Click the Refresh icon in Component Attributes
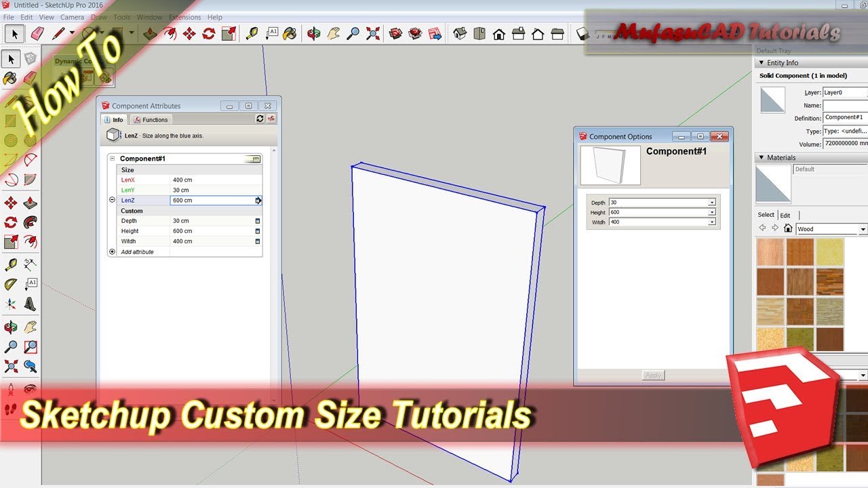The height and width of the screenshot is (488, 868). click(x=260, y=119)
